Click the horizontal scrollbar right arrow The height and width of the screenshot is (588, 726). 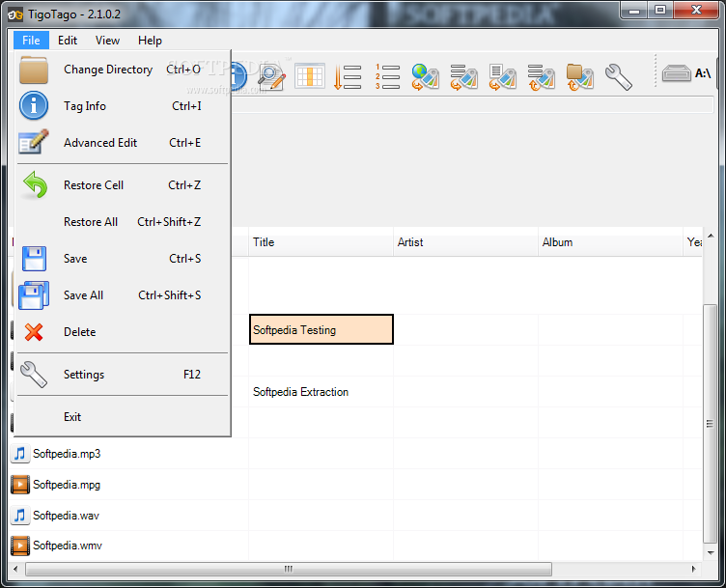[693, 569]
